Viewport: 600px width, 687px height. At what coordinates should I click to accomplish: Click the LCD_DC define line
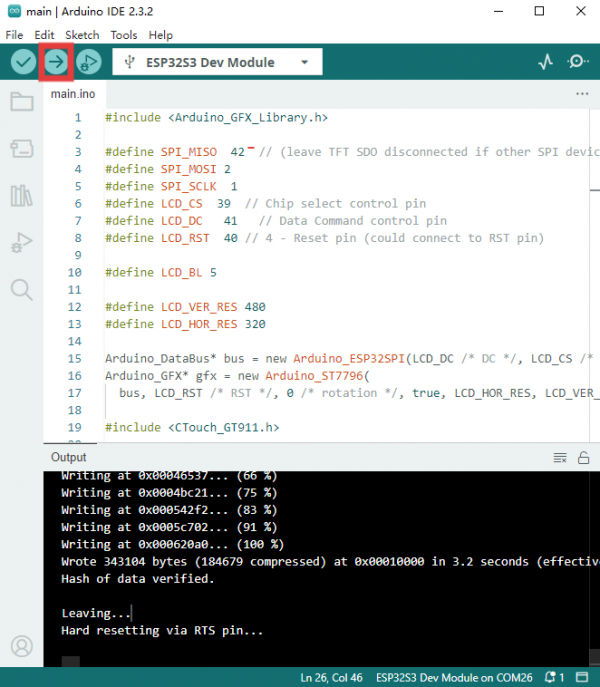point(276,221)
